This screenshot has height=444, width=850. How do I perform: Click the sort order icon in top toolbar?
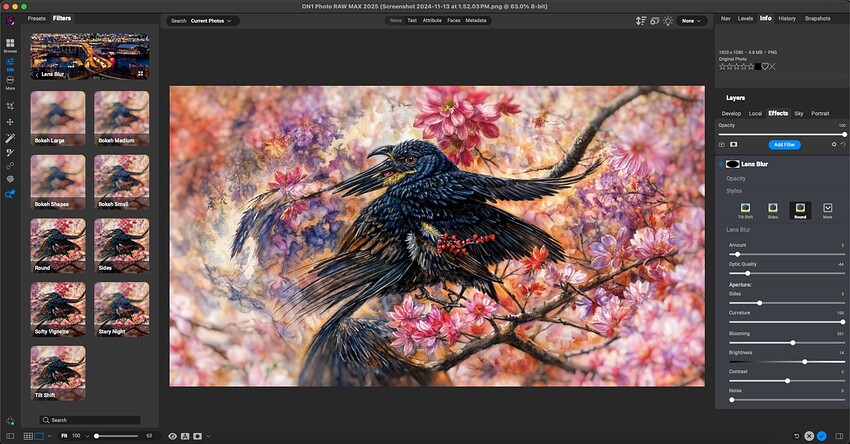[x=641, y=21]
